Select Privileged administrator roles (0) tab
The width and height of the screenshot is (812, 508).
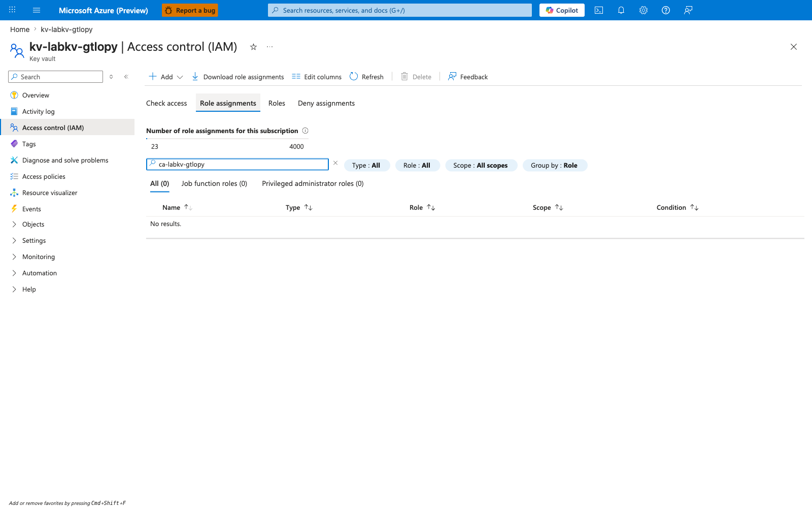pos(313,183)
